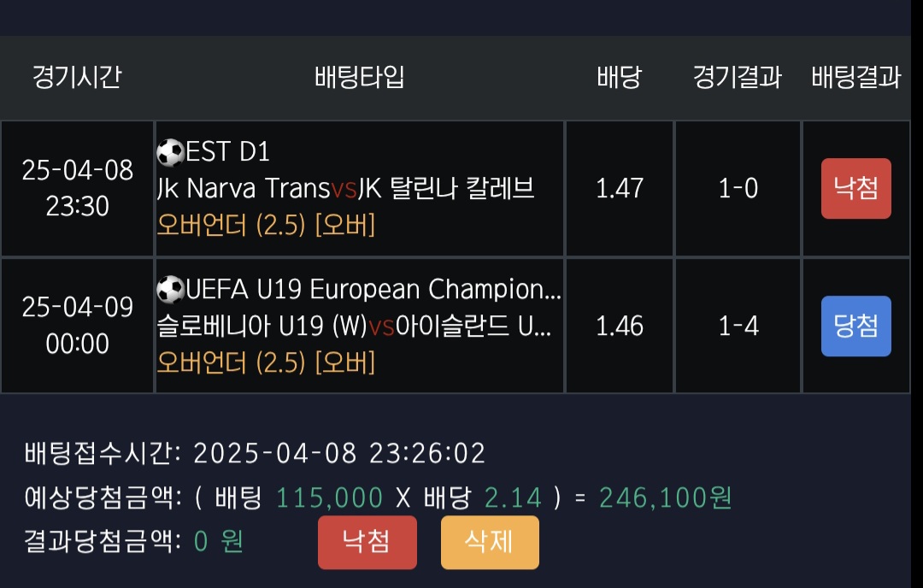This screenshot has width=923, height=588.
Task: Click the 1.47 odds value
Action: [619, 188]
